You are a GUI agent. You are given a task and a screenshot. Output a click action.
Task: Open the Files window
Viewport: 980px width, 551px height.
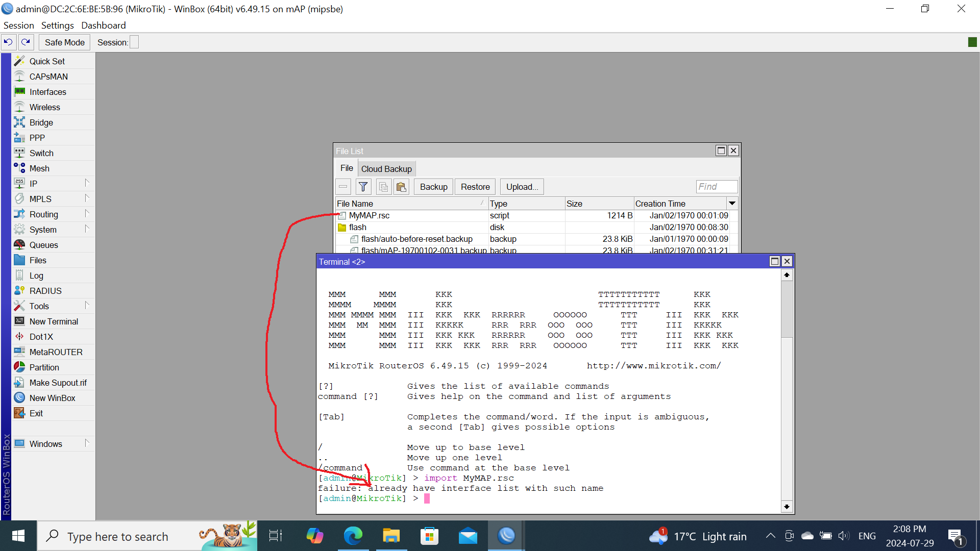click(38, 260)
